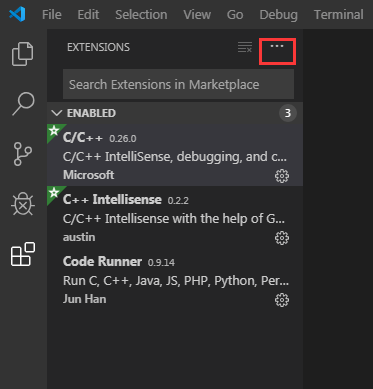This screenshot has width=373, height=389.
Task: Open the Extensions More Actions menu
Action: [277, 46]
